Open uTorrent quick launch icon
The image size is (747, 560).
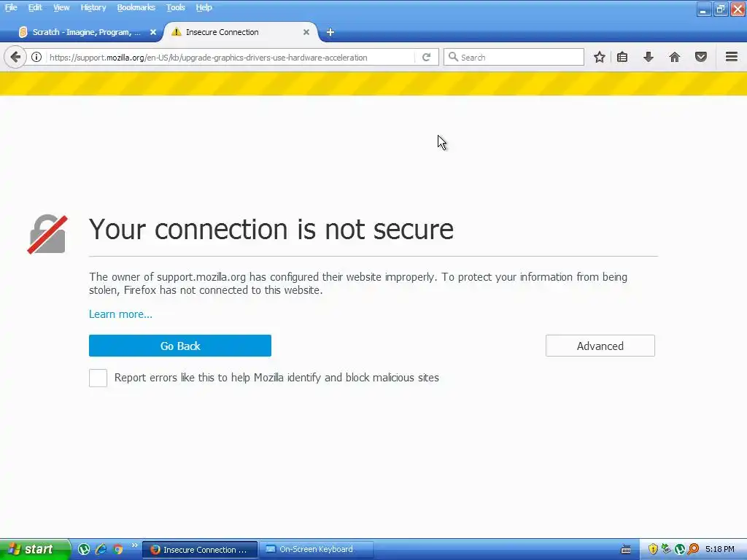click(x=84, y=550)
